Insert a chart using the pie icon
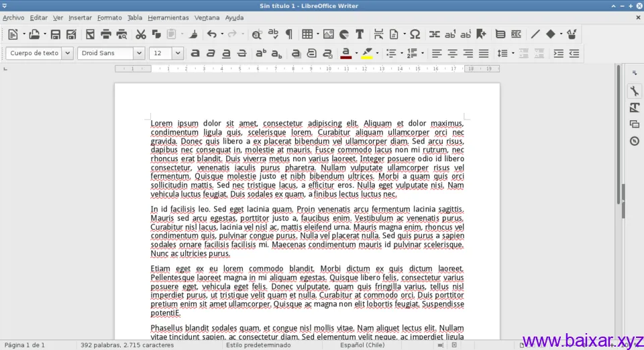 pos(344,34)
